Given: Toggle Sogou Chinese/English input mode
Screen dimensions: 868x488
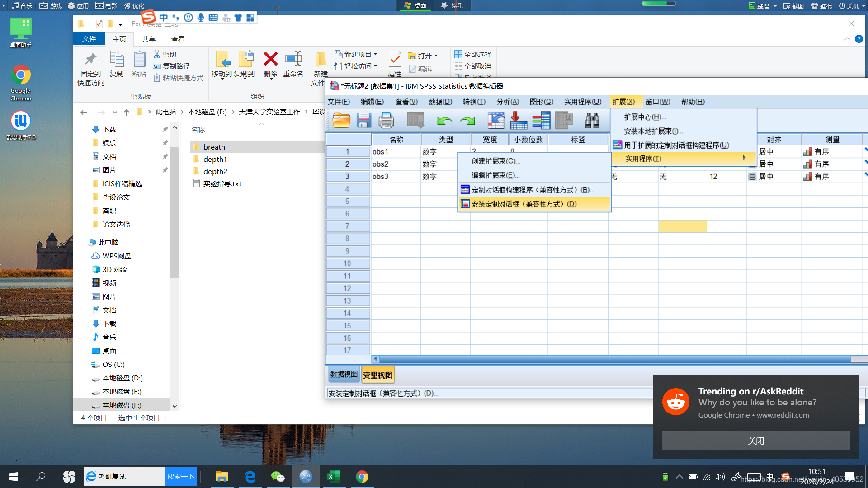Looking at the screenshot, I should coord(164,17).
